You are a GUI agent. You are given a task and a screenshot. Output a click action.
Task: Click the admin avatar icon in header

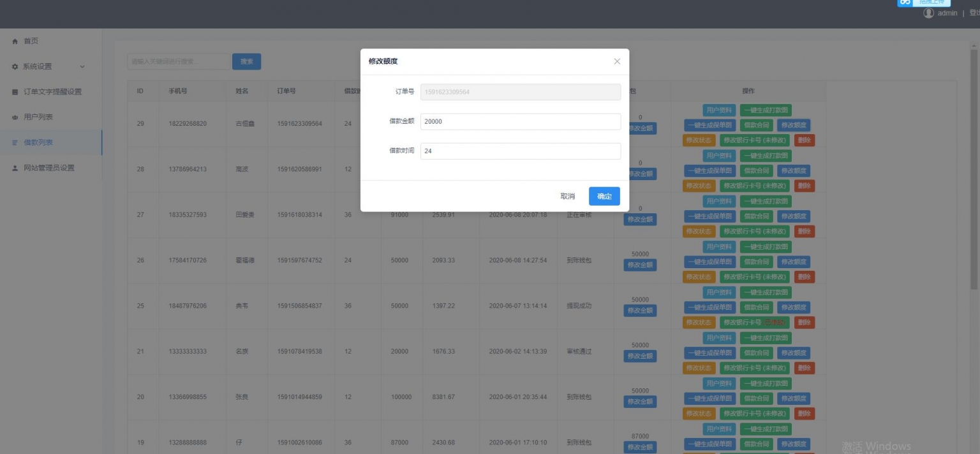pos(928,13)
